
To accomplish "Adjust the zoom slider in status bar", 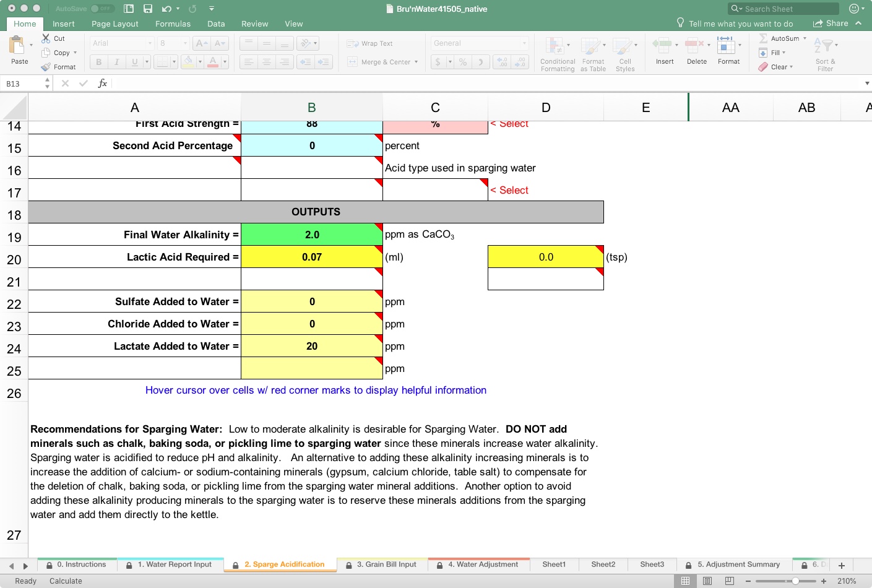I will point(795,581).
